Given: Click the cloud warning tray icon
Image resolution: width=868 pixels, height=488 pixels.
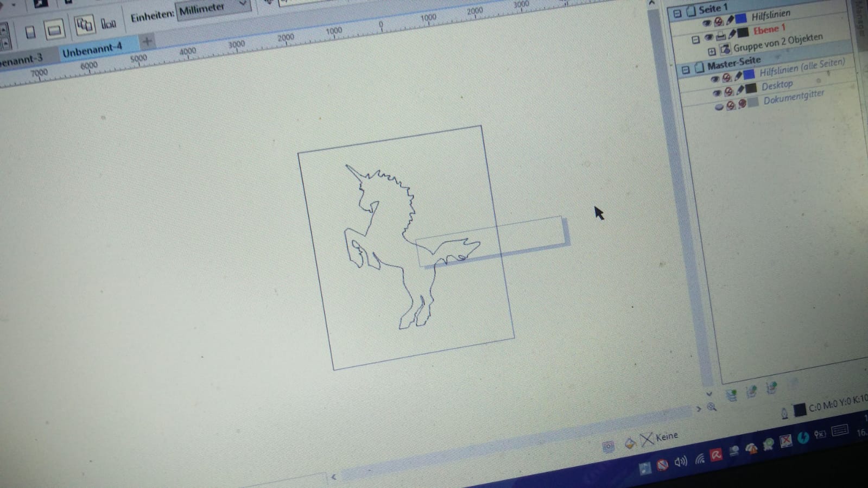Looking at the screenshot, I should point(751,448).
